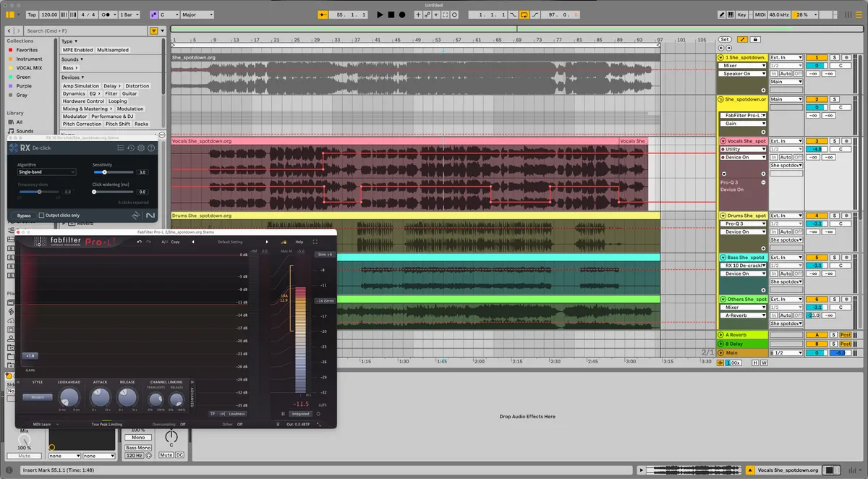The height and width of the screenshot is (479, 868).
Task: Enable Output clicks only checkbox
Action: 41,215
